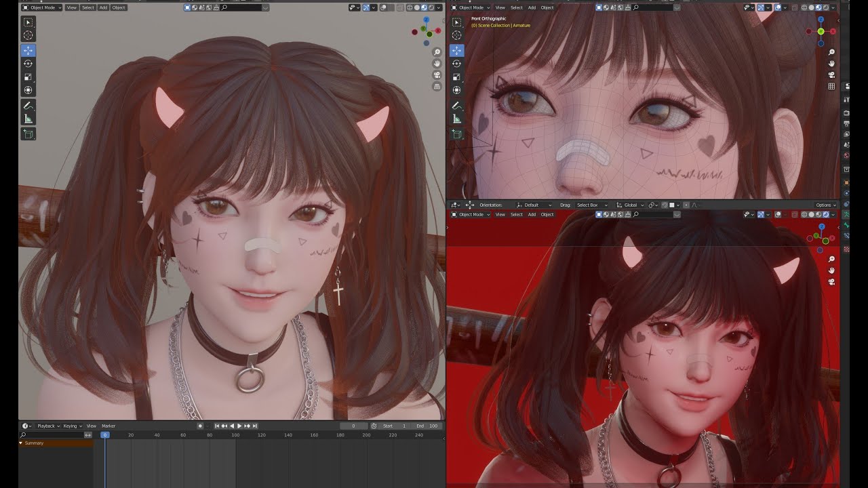Select the Add Cube tool

(28, 134)
